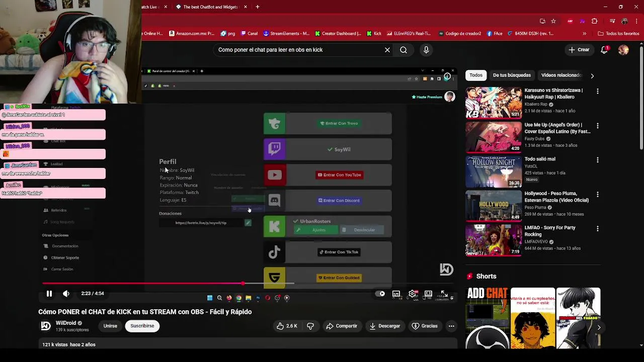Open options menu for Use Me Up video

tap(597, 126)
